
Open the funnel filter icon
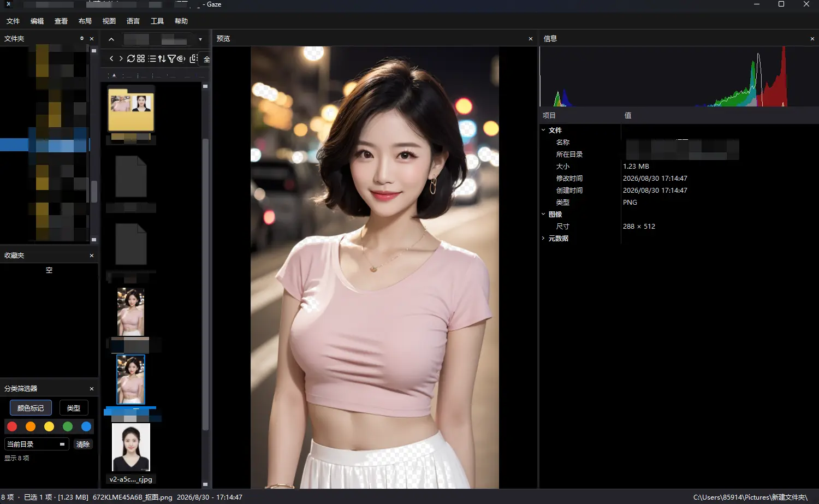171,58
